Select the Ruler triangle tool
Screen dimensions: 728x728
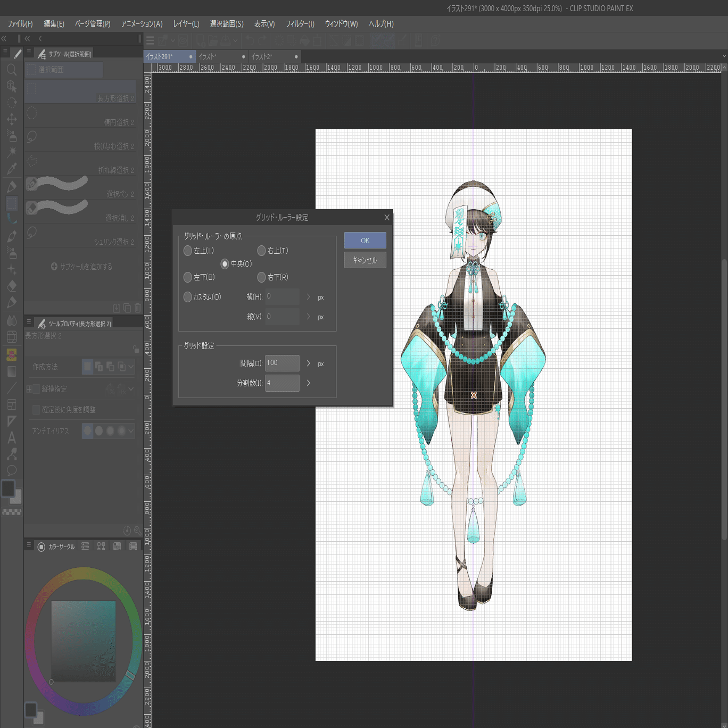pyautogui.click(x=12, y=421)
